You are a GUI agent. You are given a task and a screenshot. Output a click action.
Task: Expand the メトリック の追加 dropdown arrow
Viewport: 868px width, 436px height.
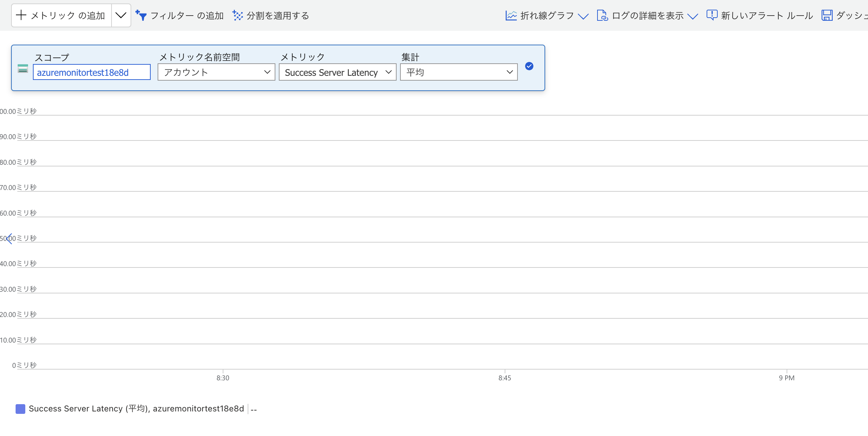[121, 15]
